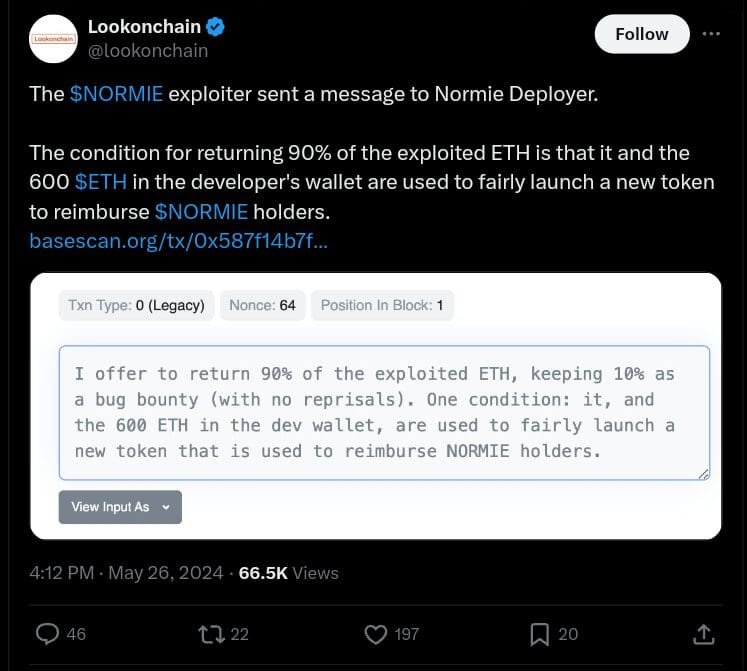Screen dimensions: 747x671
Task: Open the three-dots more options menu
Action: [x=711, y=33]
